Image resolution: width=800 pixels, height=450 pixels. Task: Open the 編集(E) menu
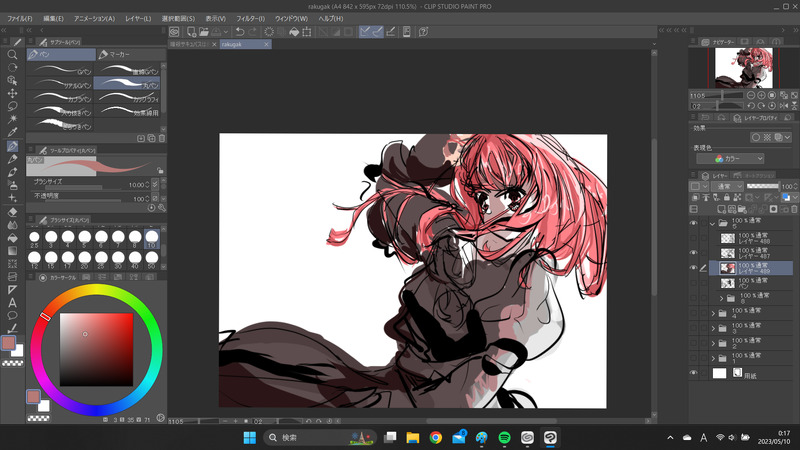pos(53,18)
